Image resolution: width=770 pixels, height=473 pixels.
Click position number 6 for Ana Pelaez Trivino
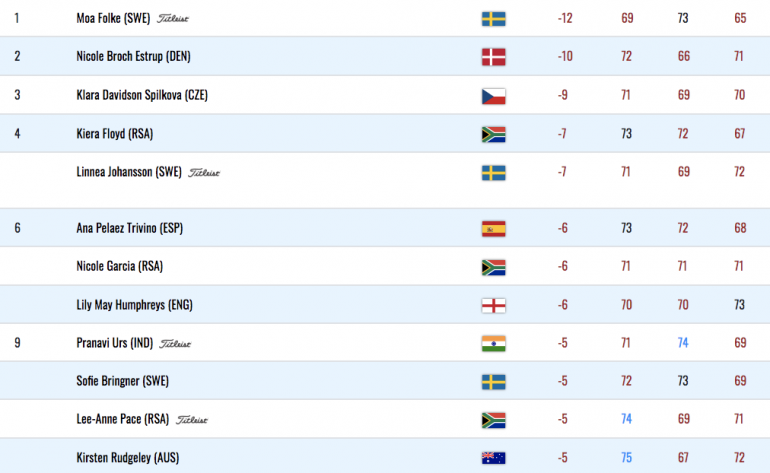[17, 228]
